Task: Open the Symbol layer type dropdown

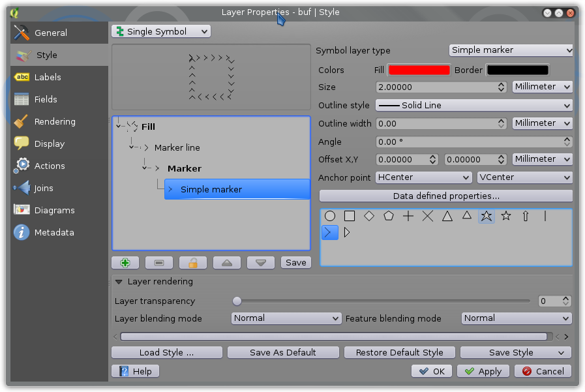Action: (511, 50)
